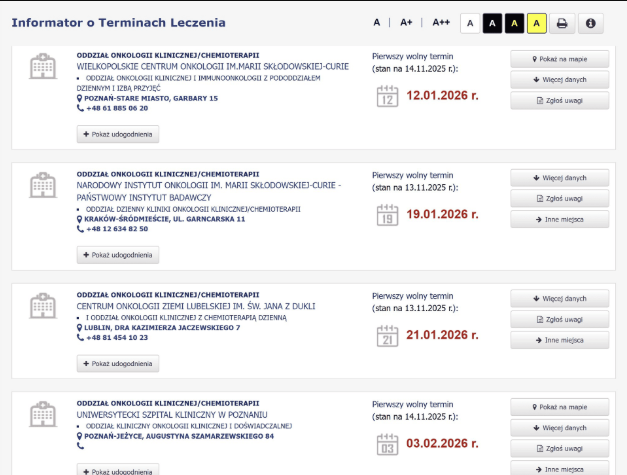Click the Uniwersytecki Szpital Kliniczny building icon

point(43,414)
